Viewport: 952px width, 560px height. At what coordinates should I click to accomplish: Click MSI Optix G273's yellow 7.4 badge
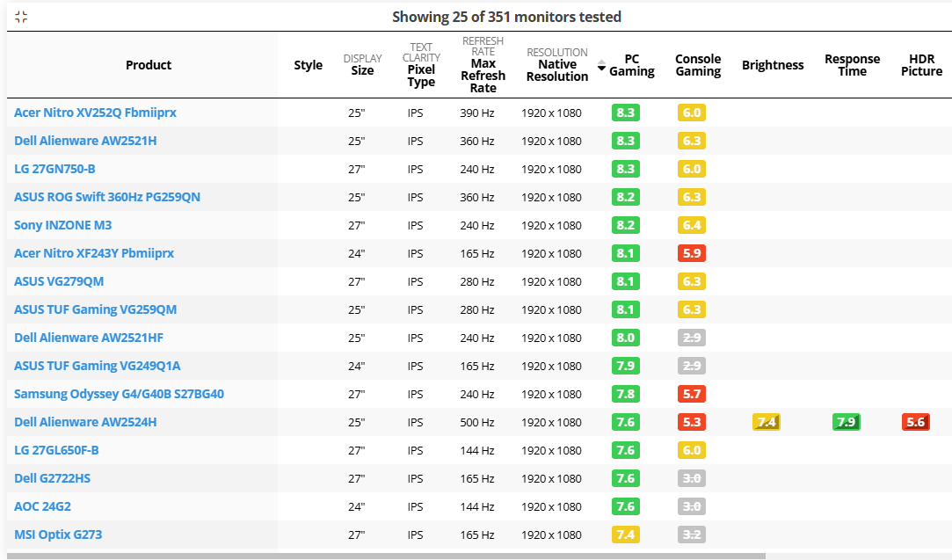625,535
